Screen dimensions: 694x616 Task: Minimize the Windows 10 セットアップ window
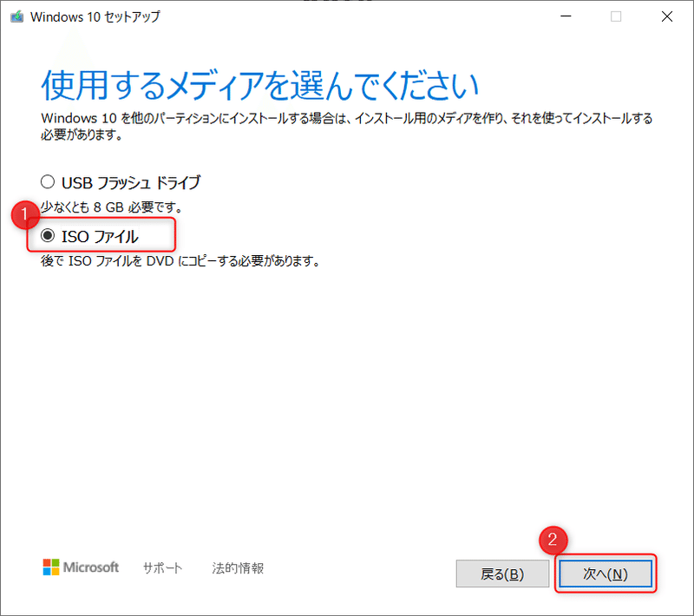point(566,16)
